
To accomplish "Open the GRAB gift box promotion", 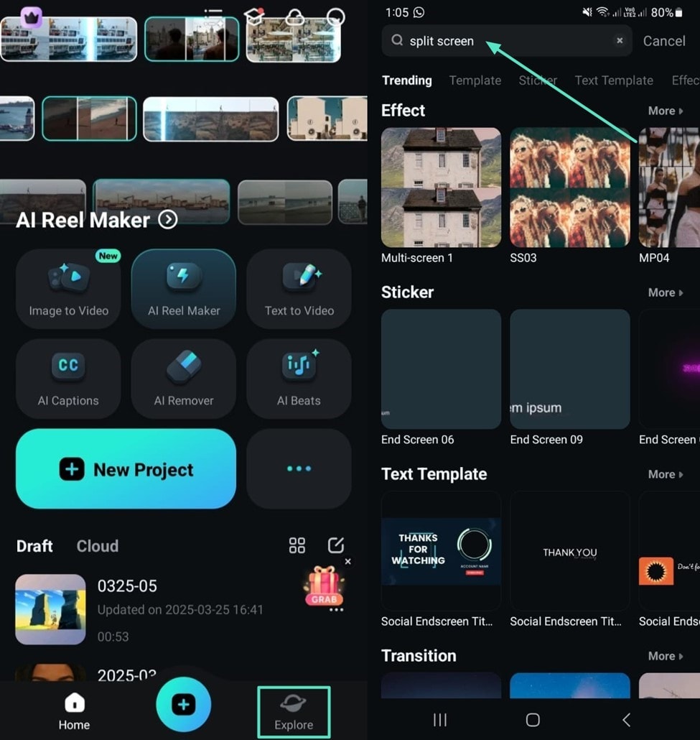I will (x=324, y=586).
